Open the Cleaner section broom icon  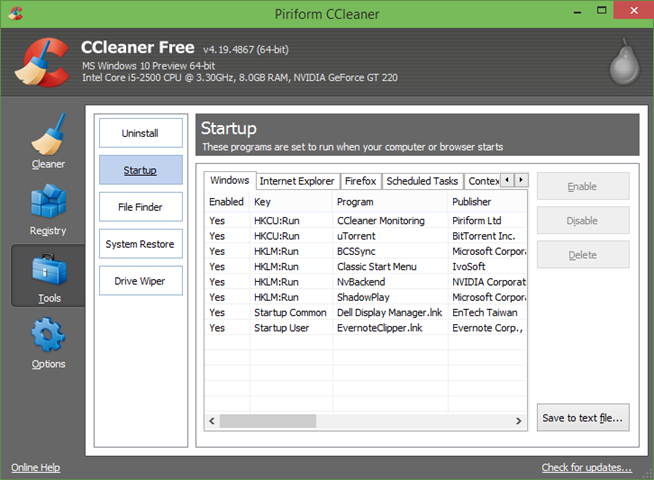[x=48, y=134]
